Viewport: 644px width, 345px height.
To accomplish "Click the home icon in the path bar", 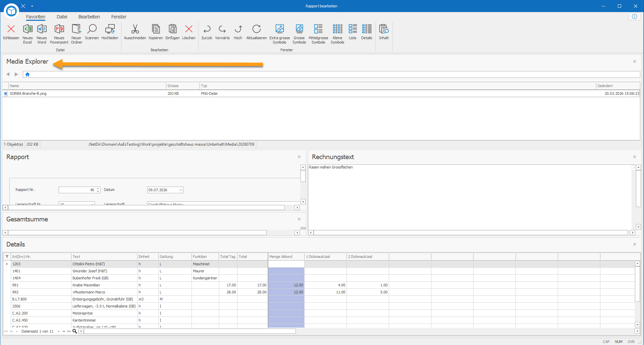I will pos(28,74).
